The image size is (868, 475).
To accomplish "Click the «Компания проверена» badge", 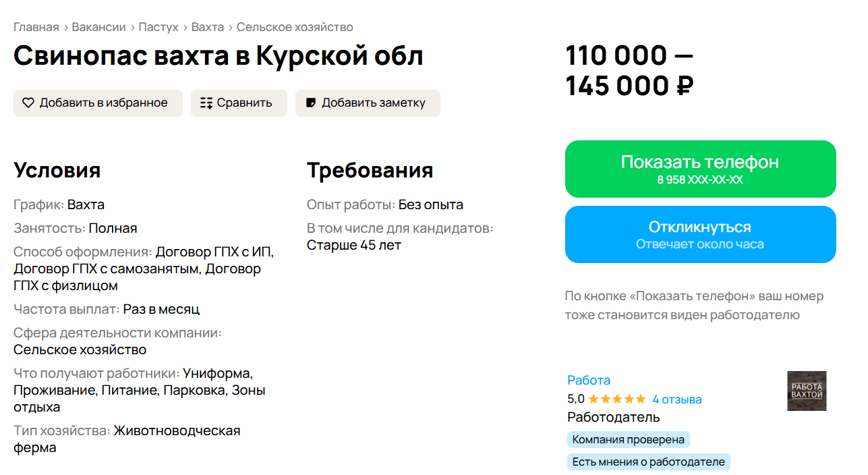I will click(x=629, y=440).
